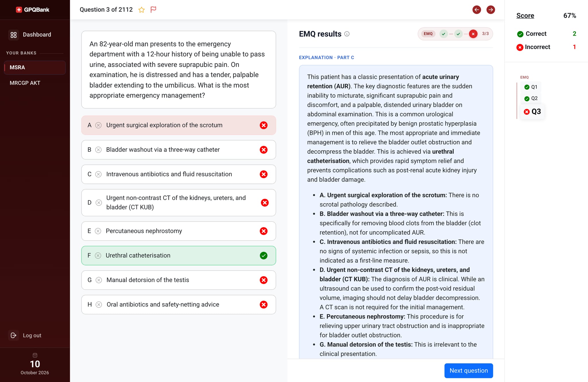Open EMQ results info icon

[x=347, y=34]
